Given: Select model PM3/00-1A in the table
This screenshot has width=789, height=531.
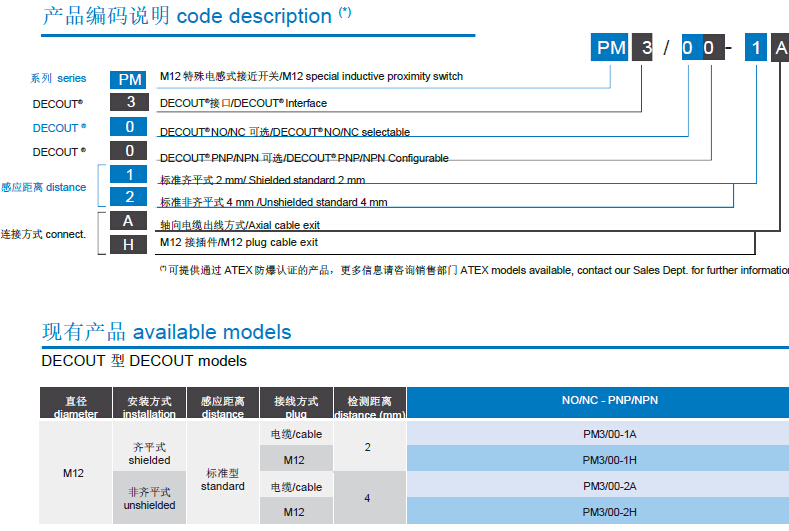Looking at the screenshot, I should click(609, 433).
